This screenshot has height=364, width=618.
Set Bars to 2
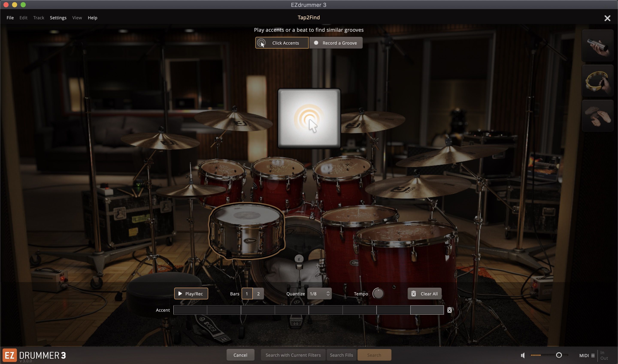click(x=258, y=294)
